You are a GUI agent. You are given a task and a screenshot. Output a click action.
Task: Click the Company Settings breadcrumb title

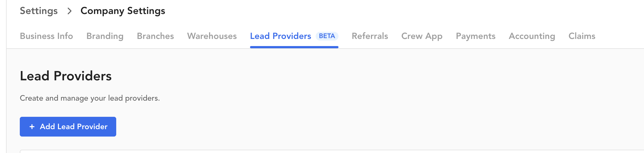(123, 11)
